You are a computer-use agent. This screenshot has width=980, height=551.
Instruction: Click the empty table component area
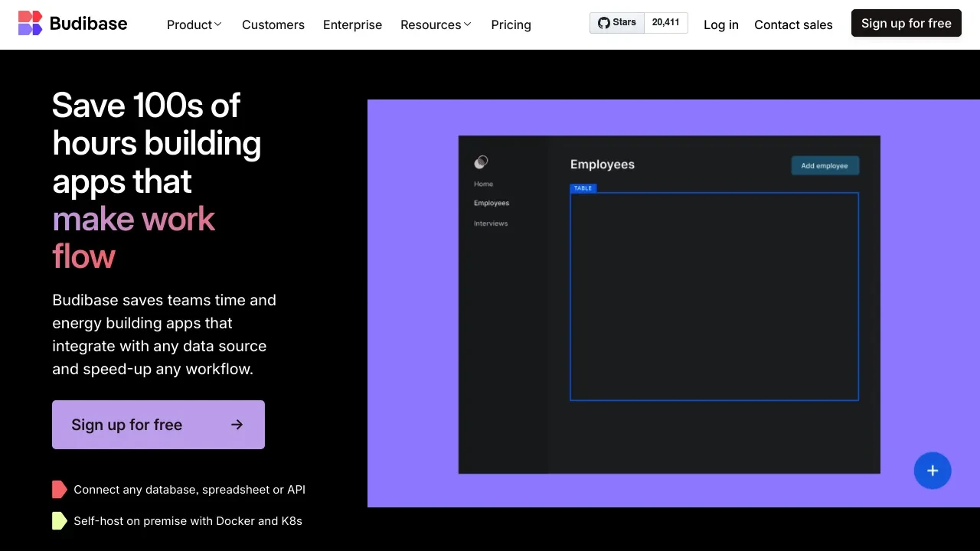click(x=714, y=296)
